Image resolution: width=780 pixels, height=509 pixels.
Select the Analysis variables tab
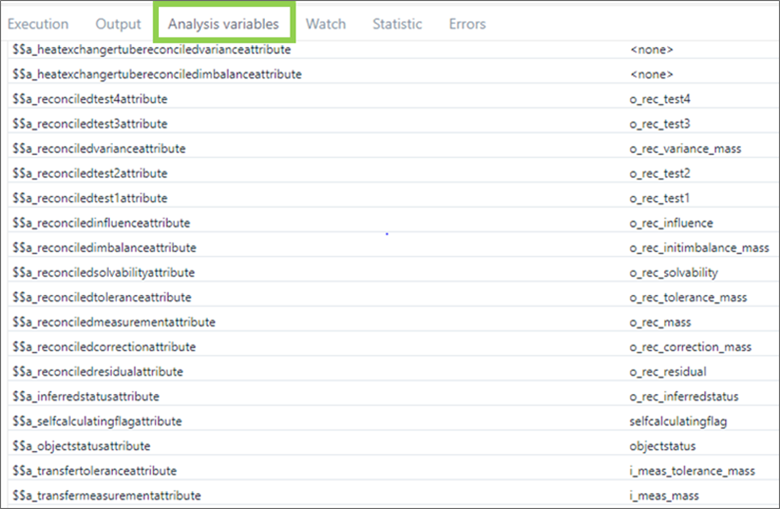[223, 24]
